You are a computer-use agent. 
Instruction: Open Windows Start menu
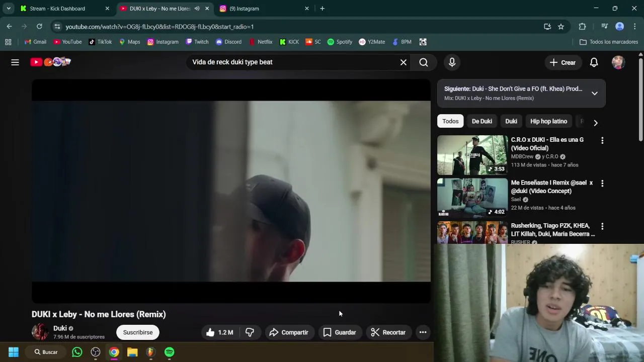click(x=14, y=352)
